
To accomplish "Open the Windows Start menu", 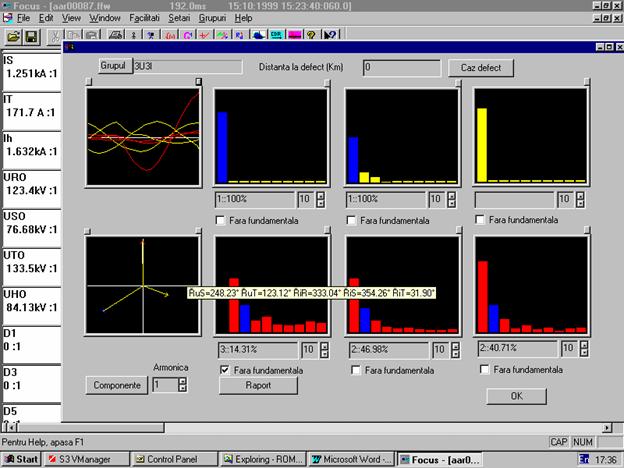I will [22, 459].
